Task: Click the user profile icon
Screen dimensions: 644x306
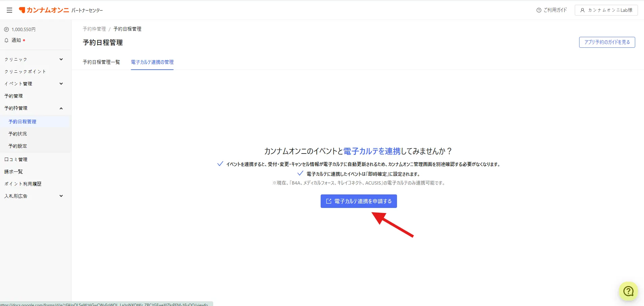Action: coord(583,10)
